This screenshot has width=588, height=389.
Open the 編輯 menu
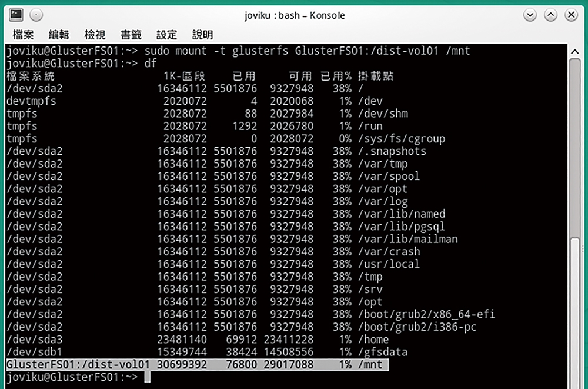point(59,35)
